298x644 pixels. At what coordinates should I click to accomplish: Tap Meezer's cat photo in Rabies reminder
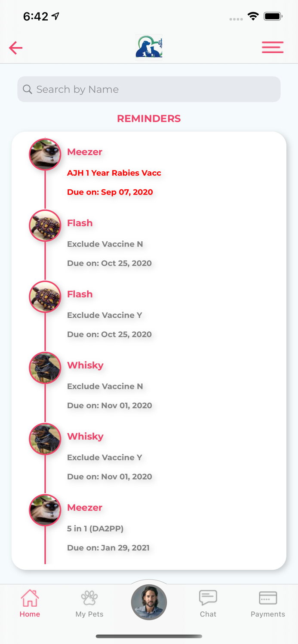tap(45, 154)
